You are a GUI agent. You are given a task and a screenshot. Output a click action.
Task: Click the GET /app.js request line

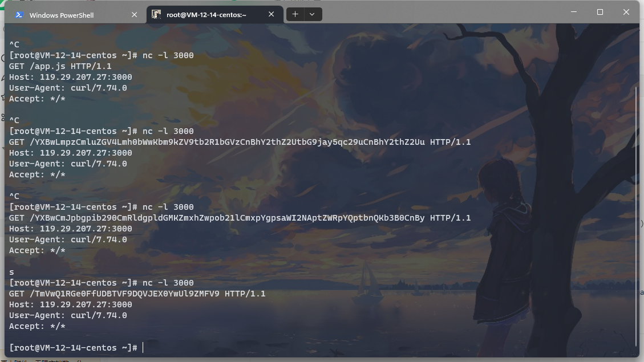click(x=60, y=66)
